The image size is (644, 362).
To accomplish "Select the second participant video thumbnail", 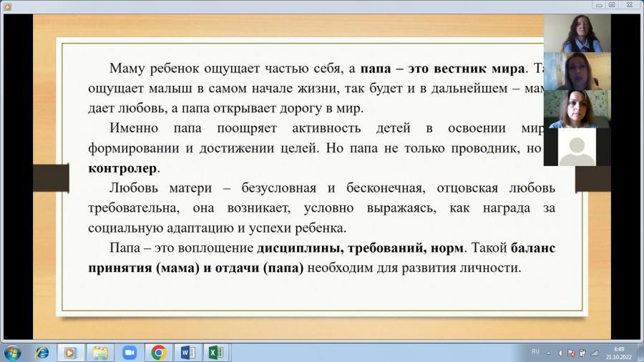I will coord(577,71).
